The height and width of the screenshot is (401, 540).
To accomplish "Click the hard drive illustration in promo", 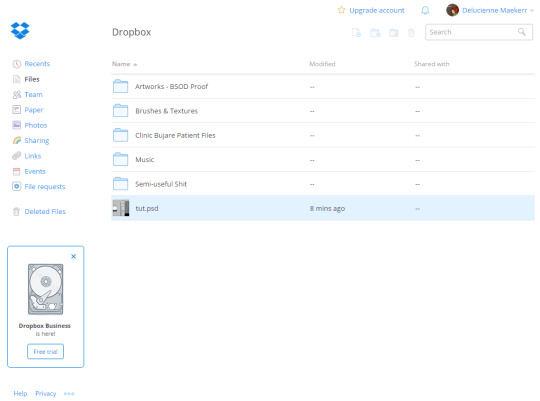I will click(x=45, y=289).
